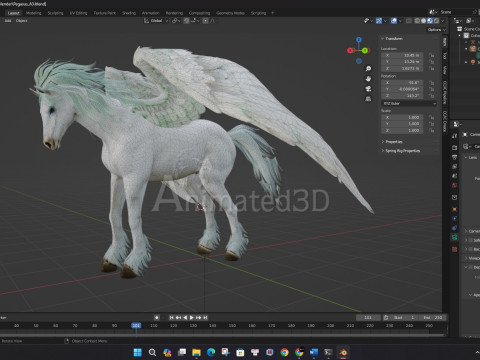Click the green Y axis on navigation gizmo

tap(365, 50)
